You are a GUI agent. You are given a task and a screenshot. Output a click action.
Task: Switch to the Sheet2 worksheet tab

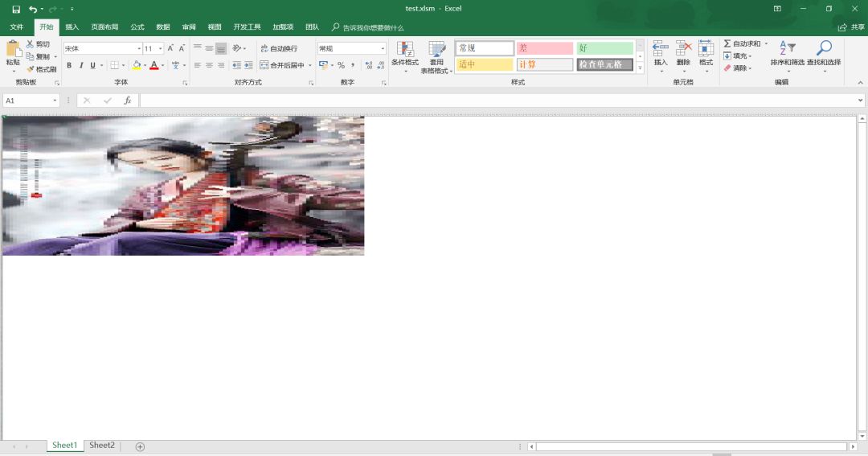pyautogui.click(x=102, y=446)
